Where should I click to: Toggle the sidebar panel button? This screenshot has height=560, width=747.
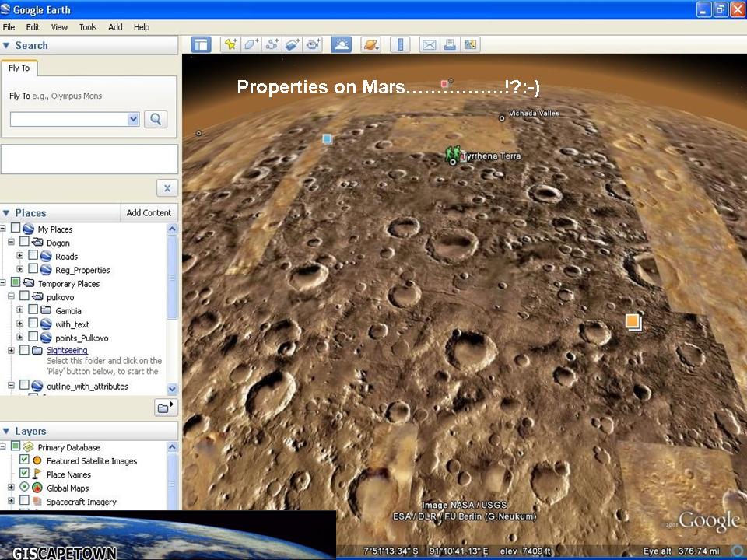(201, 45)
